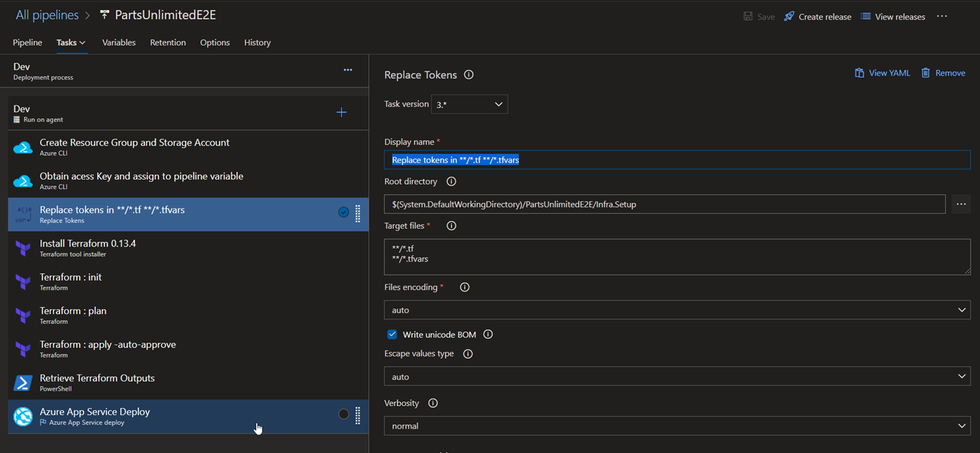Viewport: 980px width, 453px height.
Task: Select the Azure App Service Deploy task circle
Action: [x=343, y=414]
